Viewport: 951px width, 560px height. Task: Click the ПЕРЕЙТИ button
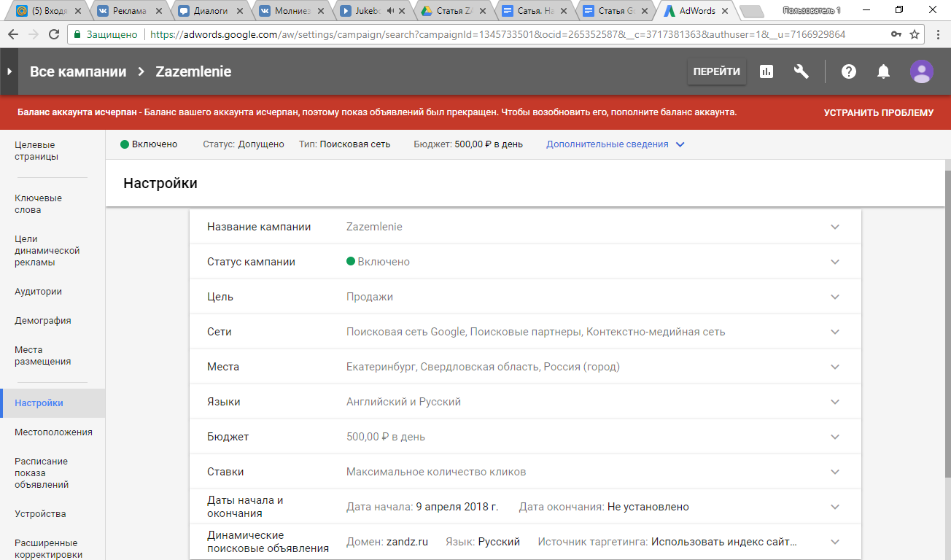pyautogui.click(x=716, y=71)
